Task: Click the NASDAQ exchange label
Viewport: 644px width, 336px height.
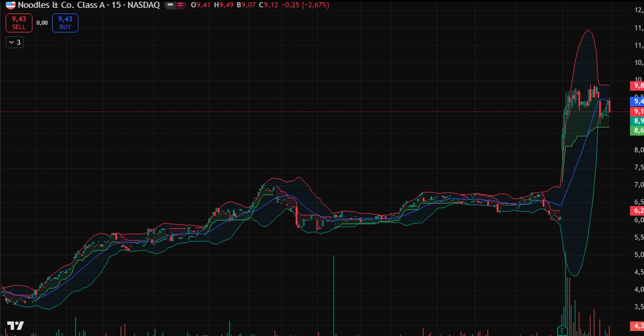Action: (143, 5)
